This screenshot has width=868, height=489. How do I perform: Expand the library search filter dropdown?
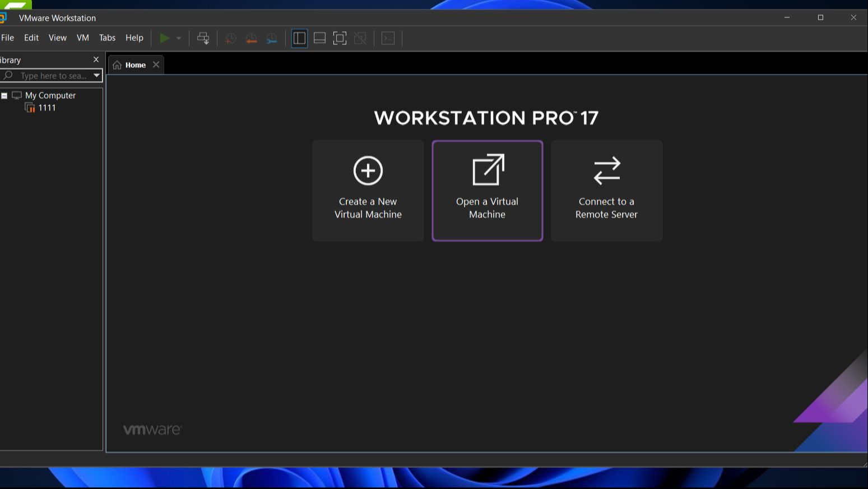click(96, 75)
